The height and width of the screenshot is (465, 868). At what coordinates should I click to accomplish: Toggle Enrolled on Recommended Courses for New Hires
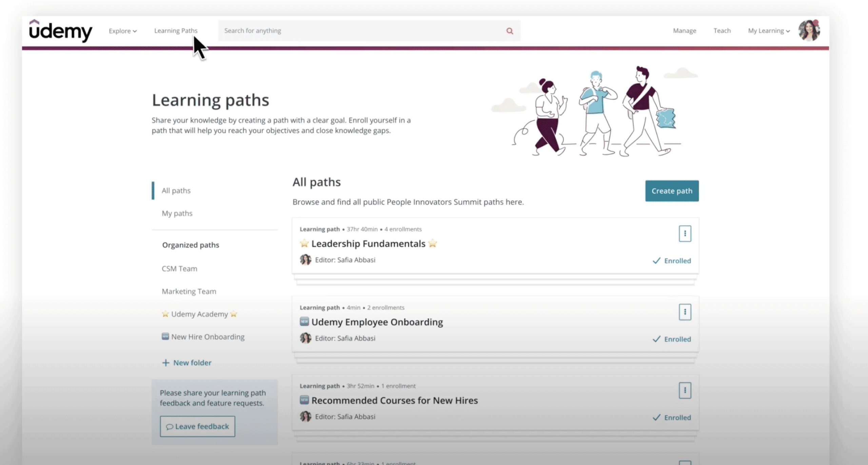(672, 418)
